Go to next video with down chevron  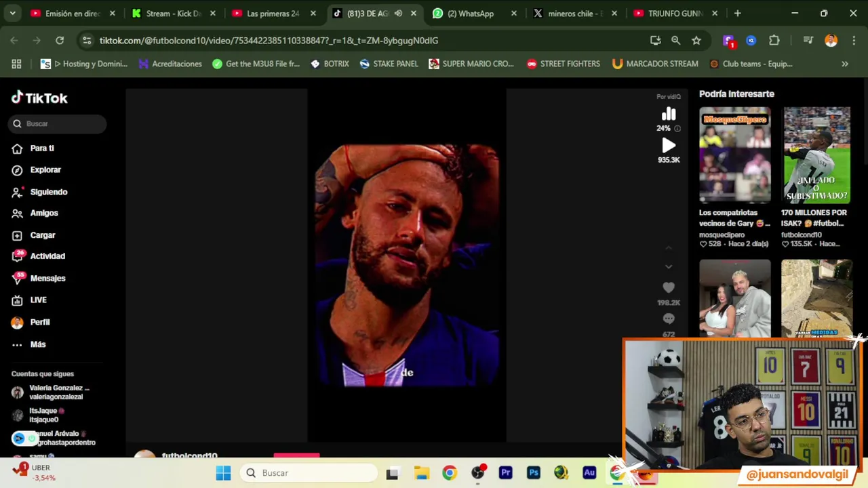(669, 267)
